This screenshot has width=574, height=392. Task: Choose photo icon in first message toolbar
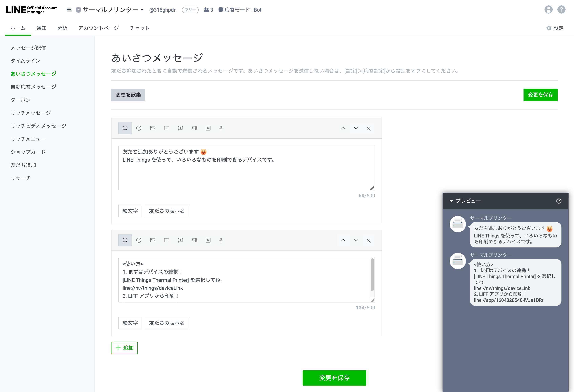[153, 128]
